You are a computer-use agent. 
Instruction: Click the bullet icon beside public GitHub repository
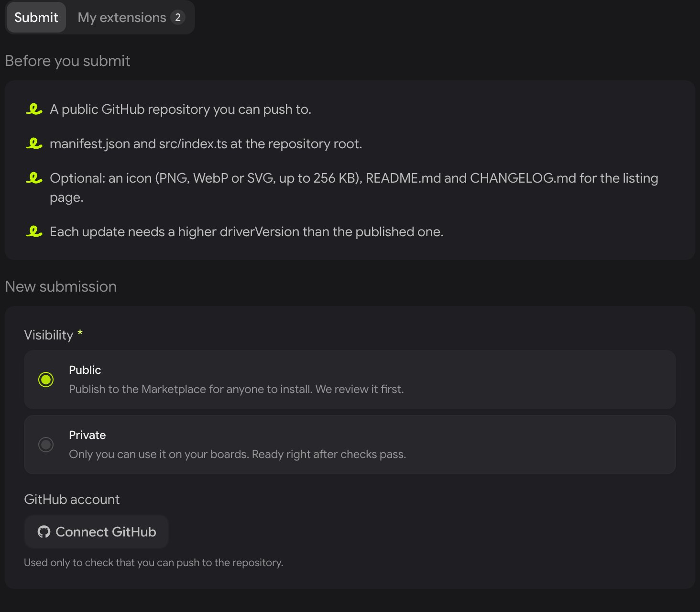click(34, 109)
